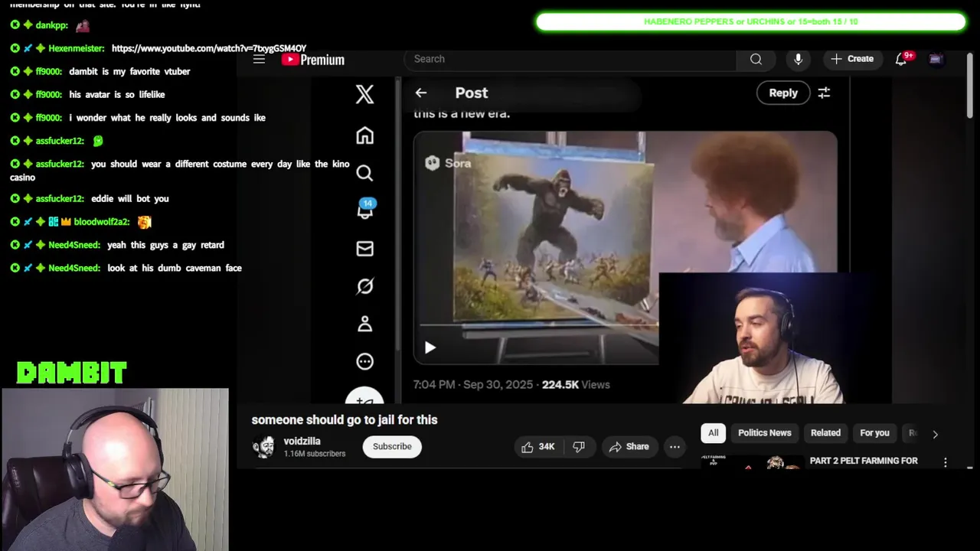The width and height of the screenshot is (980, 551).
Task: Open the voidzilla channel name link
Action: tap(302, 442)
